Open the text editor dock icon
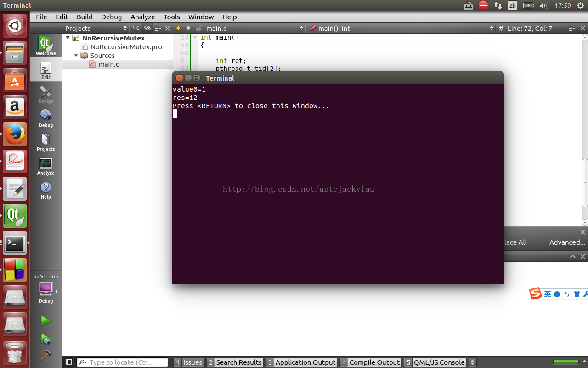Screen dimensions: 588x368 [x=15, y=189]
